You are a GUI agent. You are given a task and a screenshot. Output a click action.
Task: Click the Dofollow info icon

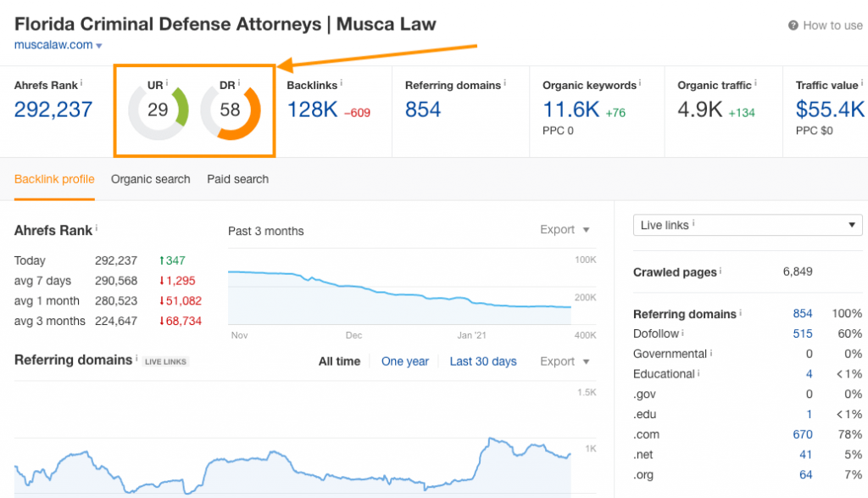[x=682, y=333]
